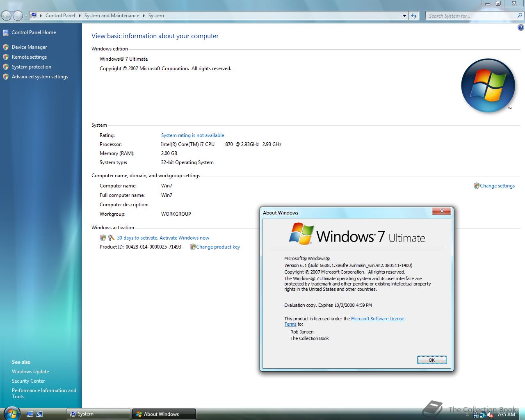Click shield icon left of activation keys
Screen dimensions: 525x420
(x=103, y=238)
